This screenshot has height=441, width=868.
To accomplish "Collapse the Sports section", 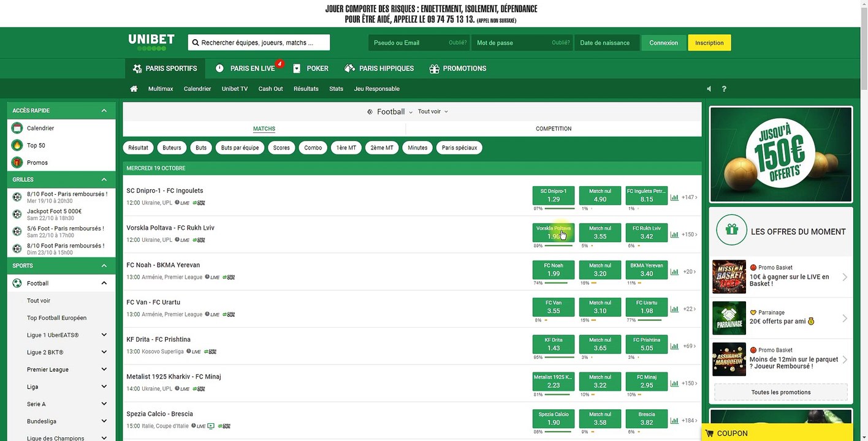I will click(x=104, y=266).
